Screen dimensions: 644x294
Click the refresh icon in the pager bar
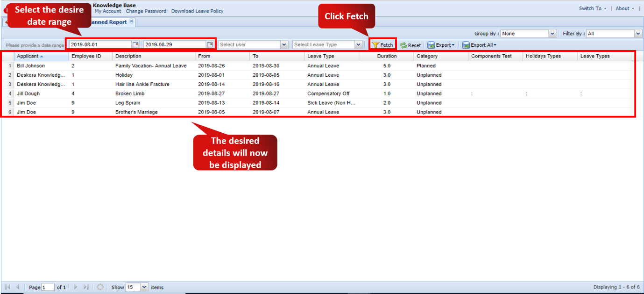(x=100, y=287)
